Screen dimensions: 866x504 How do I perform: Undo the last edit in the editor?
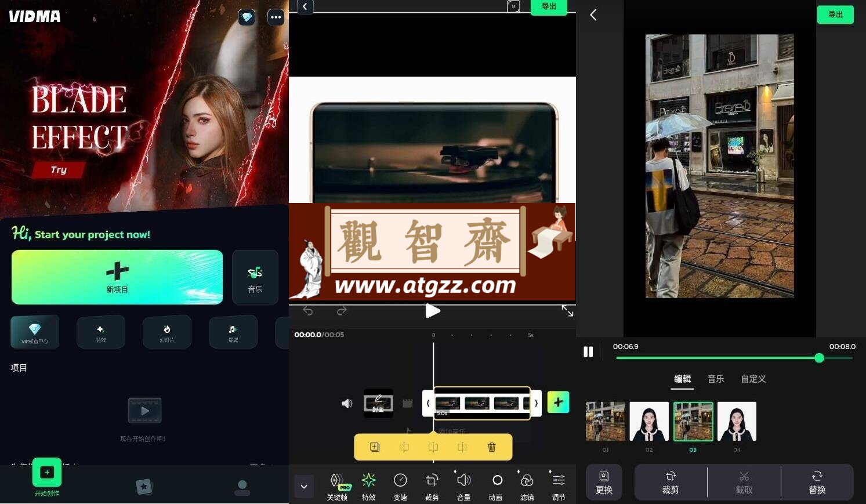pyautogui.click(x=308, y=311)
